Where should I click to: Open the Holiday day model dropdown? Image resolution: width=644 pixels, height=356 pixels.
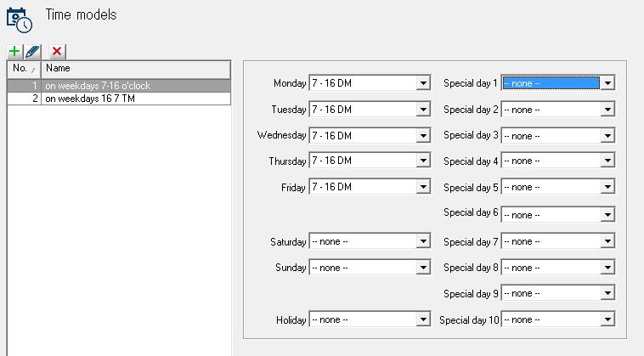pyautogui.click(x=370, y=319)
